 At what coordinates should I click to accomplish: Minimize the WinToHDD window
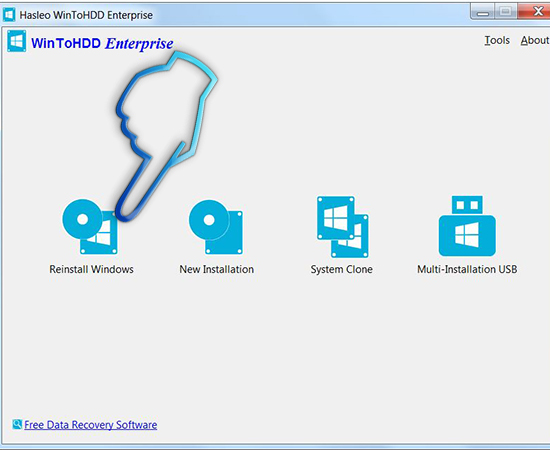pyautogui.click(x=482, y=12)
